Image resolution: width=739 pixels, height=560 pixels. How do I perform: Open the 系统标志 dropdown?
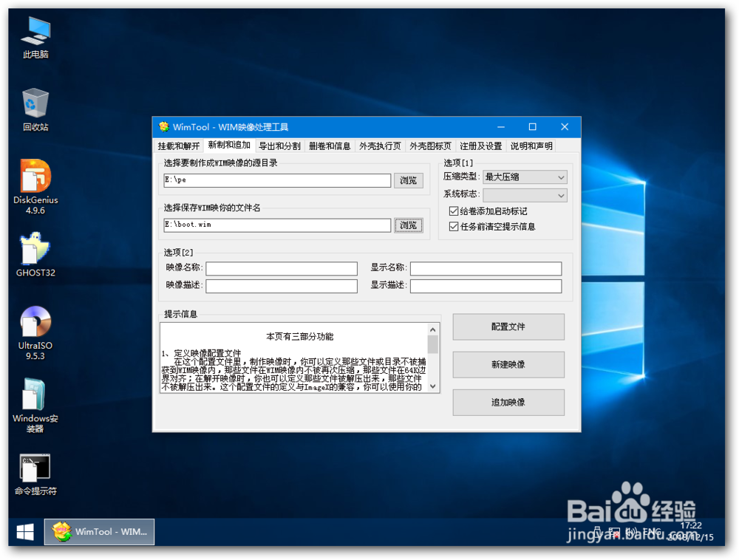[x=525, y=195]
